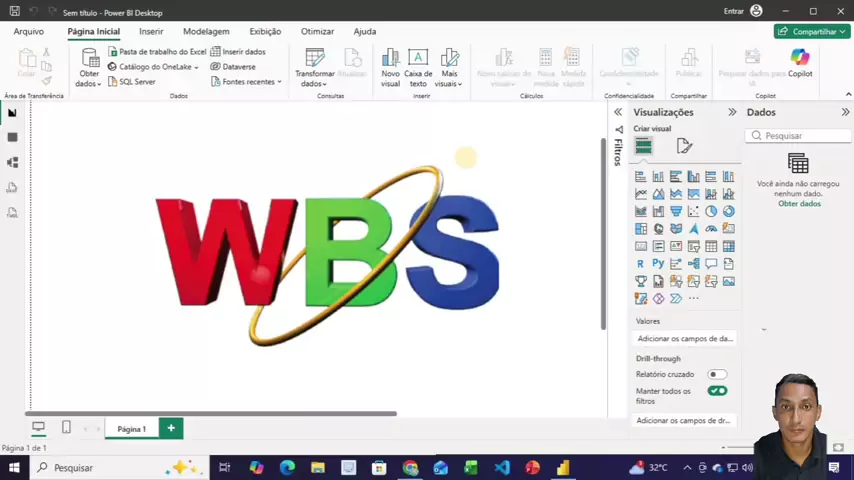Choose the line chart visual
The image size is (854, 480).
point(640,194)
